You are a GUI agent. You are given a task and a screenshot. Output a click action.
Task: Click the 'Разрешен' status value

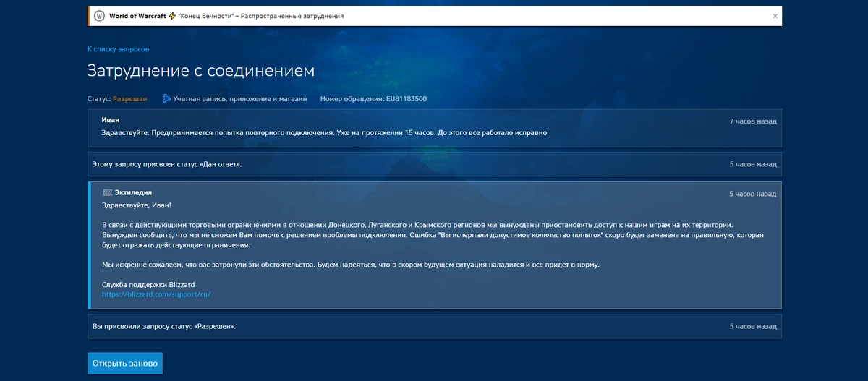click(x=130, y=98)
